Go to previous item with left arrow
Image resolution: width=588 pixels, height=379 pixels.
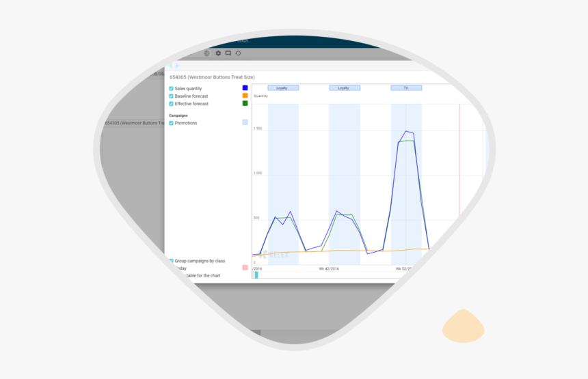[x=171, y=66]
